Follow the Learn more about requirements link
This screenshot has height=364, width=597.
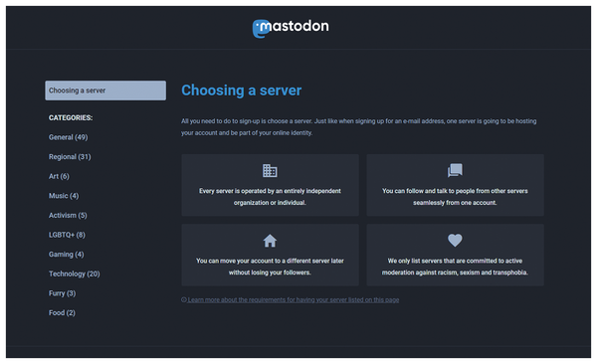pos(294,300)
